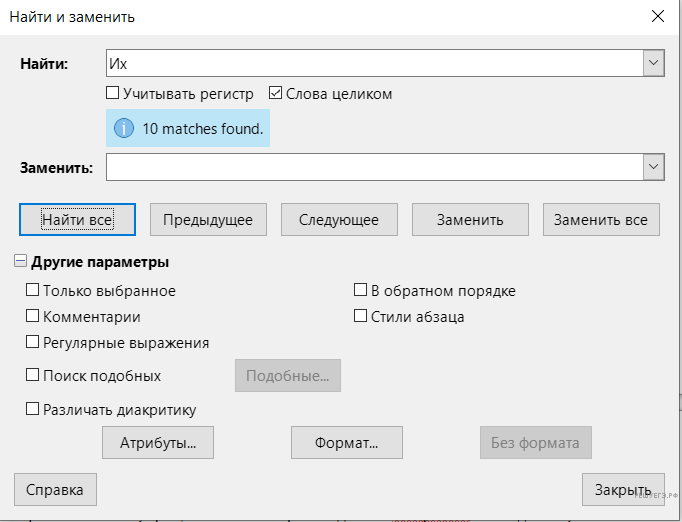The height and width of the screenshot is (522, 682).
Task: Enable 'Различать диакритику' checkbox
Action: pos(33,409)
